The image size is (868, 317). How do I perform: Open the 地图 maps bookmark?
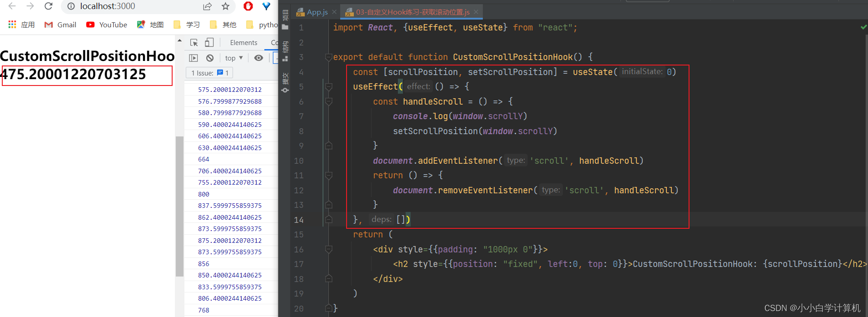click(150, 25)
